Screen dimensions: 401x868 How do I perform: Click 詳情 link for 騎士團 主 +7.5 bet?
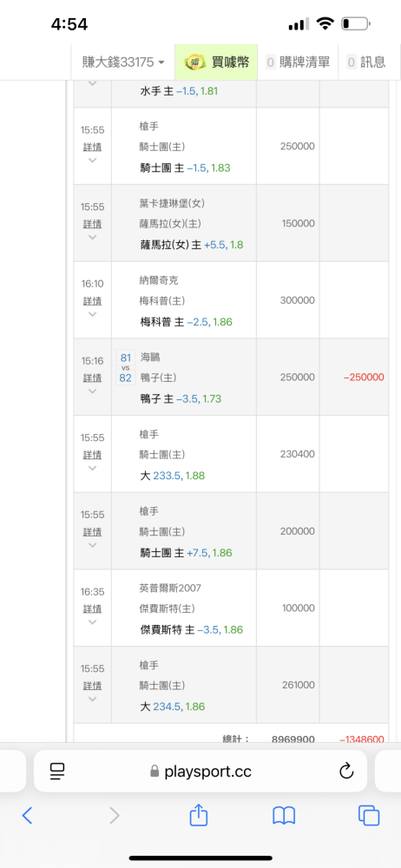tap(93, 532)
